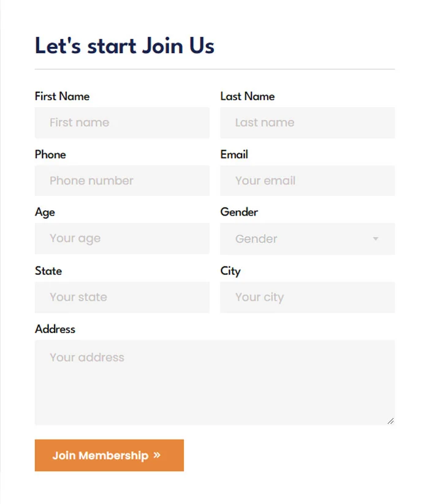Select the Your age input
Image resolution: width=429 pixels, height=504 pixels.
[122, 238]
